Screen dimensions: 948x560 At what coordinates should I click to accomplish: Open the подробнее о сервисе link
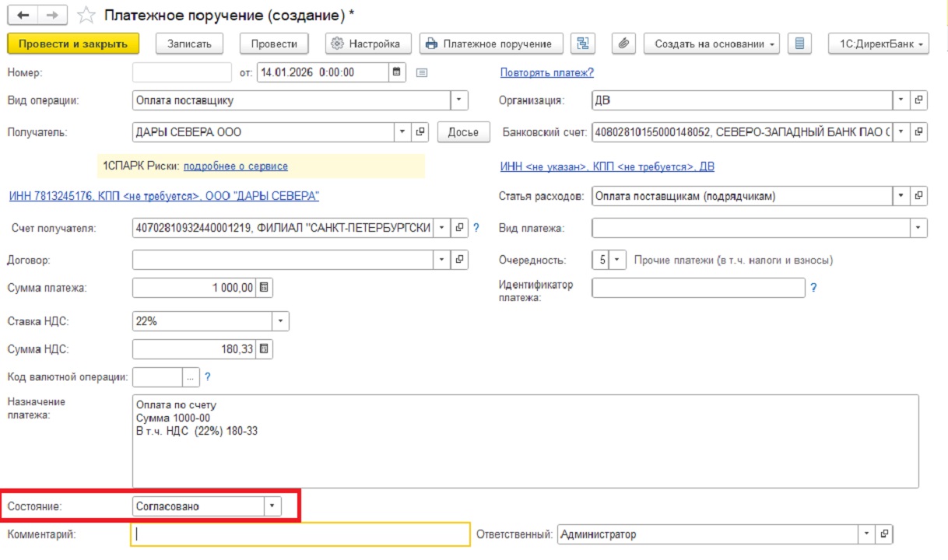point(236,166)
